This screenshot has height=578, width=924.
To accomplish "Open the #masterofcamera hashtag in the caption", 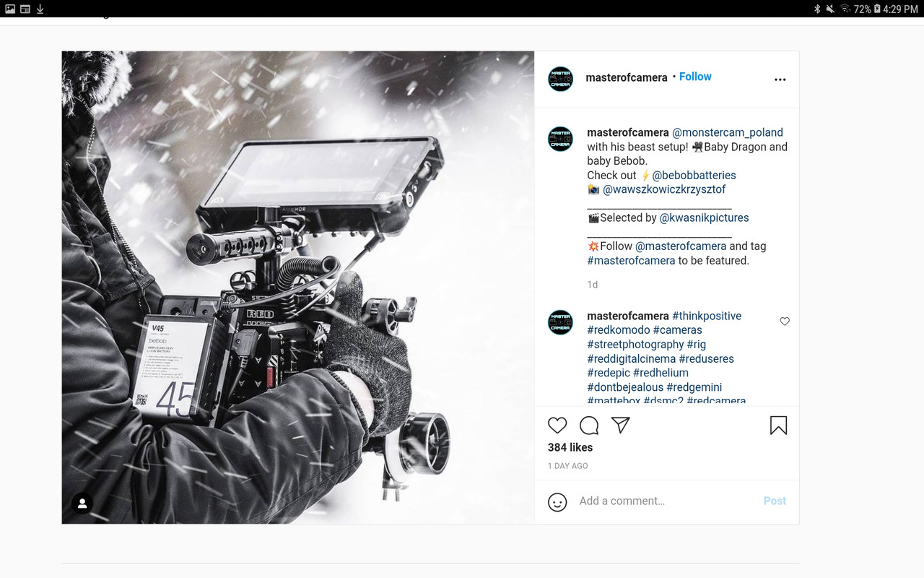I will (631, 260).
